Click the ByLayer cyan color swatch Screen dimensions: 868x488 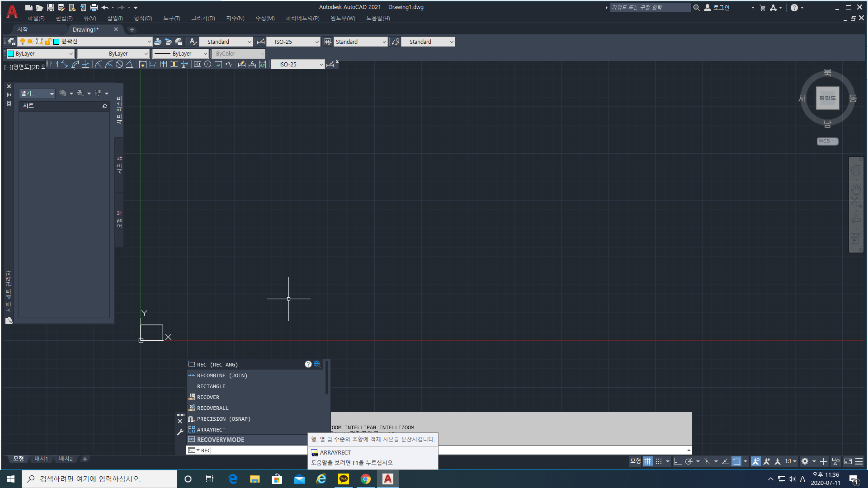click(x=11, y=53)
